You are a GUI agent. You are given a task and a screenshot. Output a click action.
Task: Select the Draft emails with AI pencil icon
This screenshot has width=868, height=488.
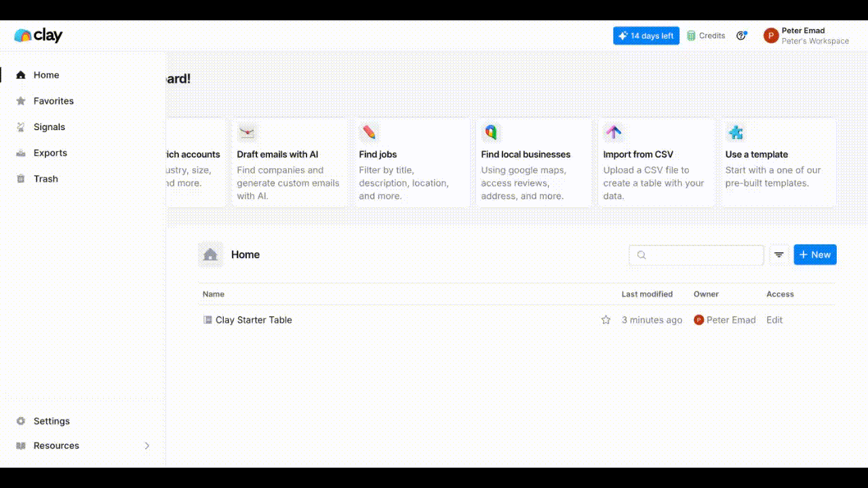(247, 132)
